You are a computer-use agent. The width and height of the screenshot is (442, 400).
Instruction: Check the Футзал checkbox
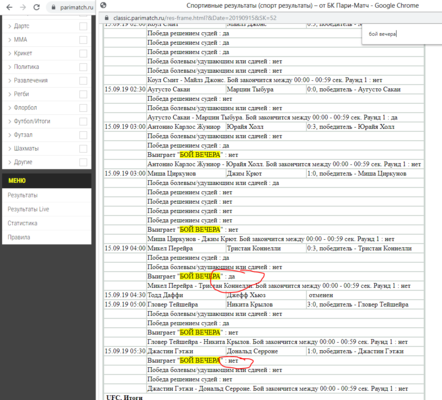pos(83,135)
